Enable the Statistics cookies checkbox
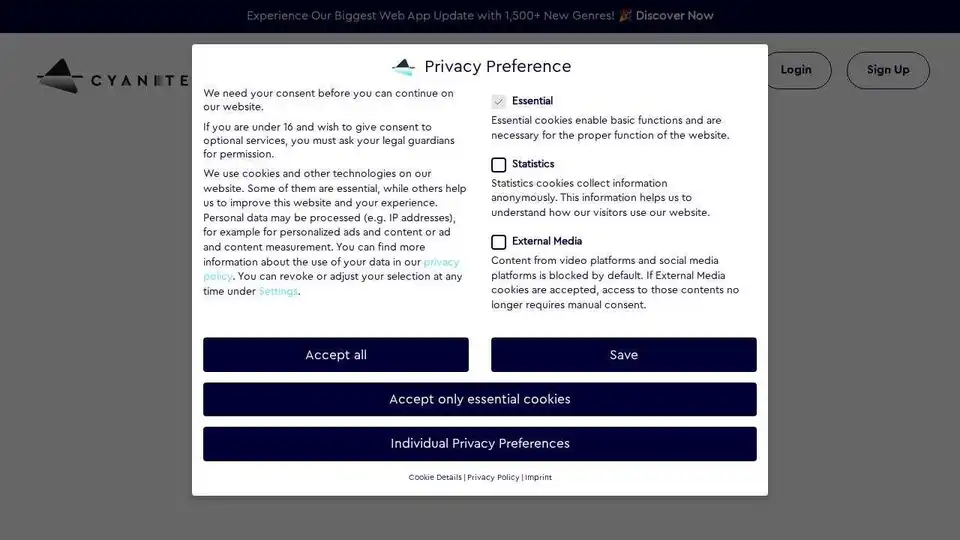The width and height of the screenshot is (960, 540). click(498, 165)
